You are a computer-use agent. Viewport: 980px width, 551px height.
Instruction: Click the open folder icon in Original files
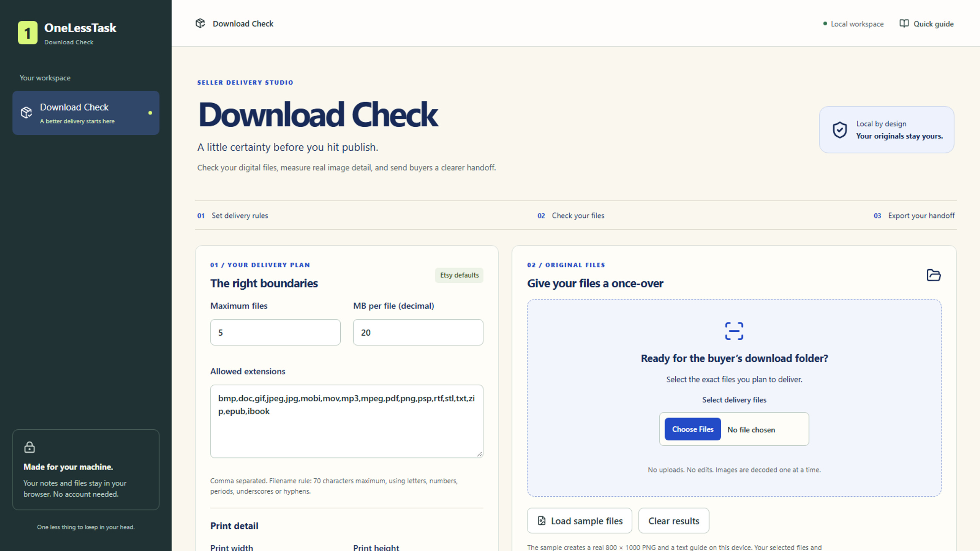click(x=933, y=275)
